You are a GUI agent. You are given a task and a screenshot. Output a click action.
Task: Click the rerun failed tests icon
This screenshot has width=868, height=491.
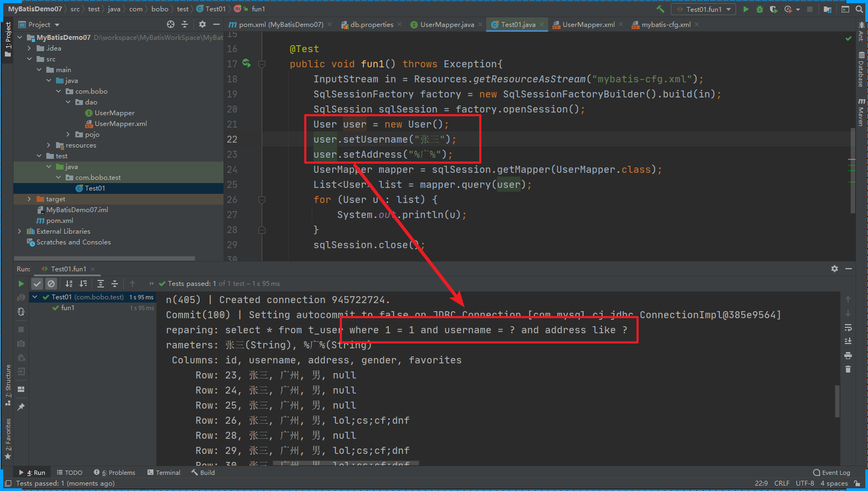tap(21, 298)
